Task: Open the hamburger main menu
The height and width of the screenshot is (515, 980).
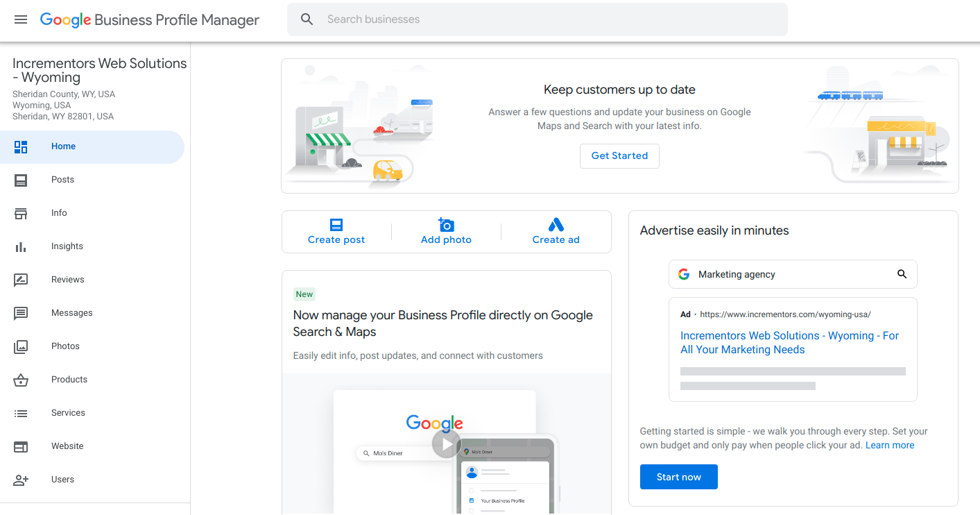Action: click(21, 19)
